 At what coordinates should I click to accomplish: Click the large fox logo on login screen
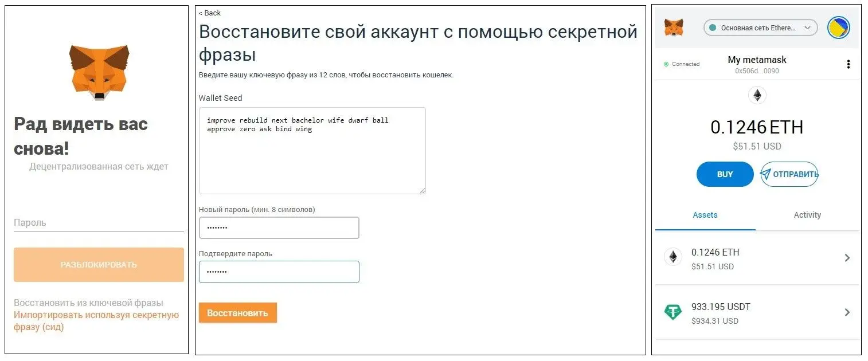click(99, 73)
